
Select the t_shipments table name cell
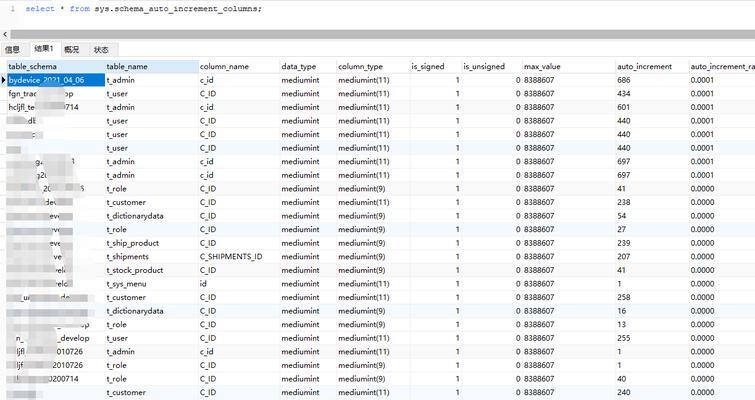pos(128,257)
